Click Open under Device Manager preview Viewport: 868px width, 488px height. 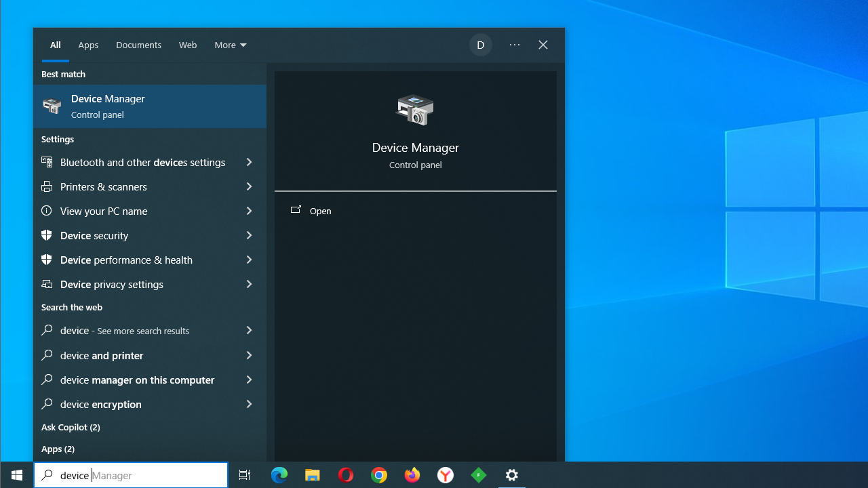tap(320, 211)
